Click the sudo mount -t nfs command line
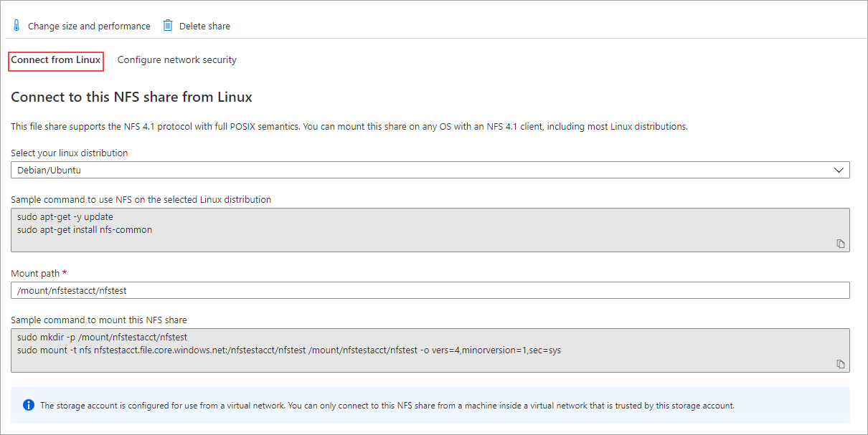This screenshot has width=868, height=435. point(289,350)
